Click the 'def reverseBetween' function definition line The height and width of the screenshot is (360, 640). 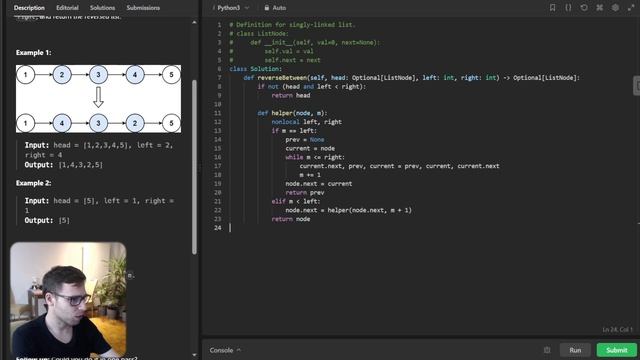click(411, 78)
